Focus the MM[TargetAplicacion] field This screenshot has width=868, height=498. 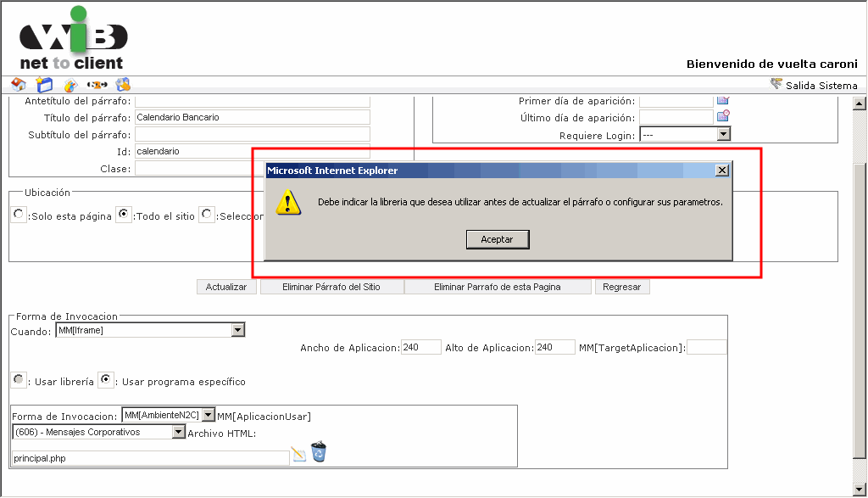pyautogui.click(x=707, y=347)
